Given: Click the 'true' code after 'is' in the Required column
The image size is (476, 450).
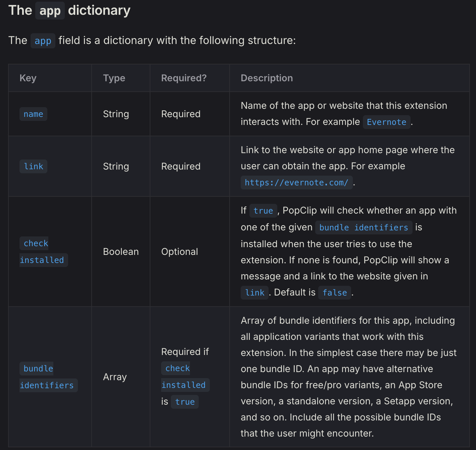Looking at the screenshot, I should 185,402.
